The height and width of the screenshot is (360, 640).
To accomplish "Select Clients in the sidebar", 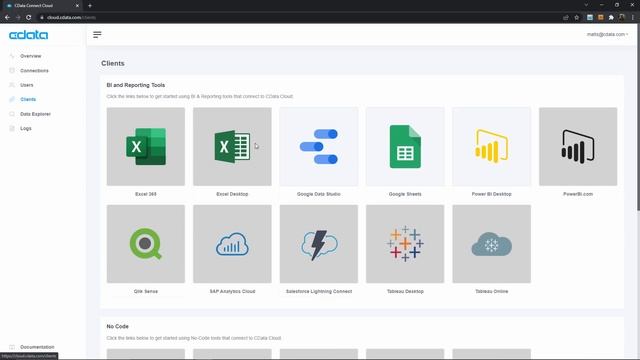I will pos(28,99).
